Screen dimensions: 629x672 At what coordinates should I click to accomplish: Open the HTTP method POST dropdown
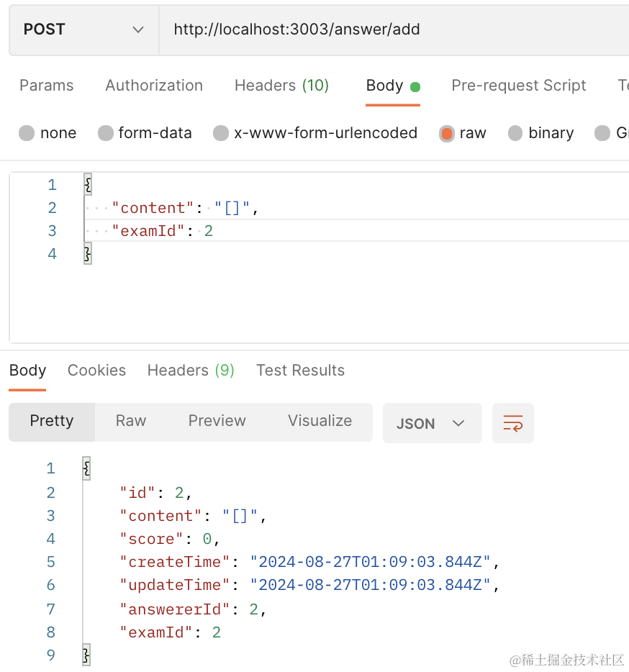click(x=83, y=29)
